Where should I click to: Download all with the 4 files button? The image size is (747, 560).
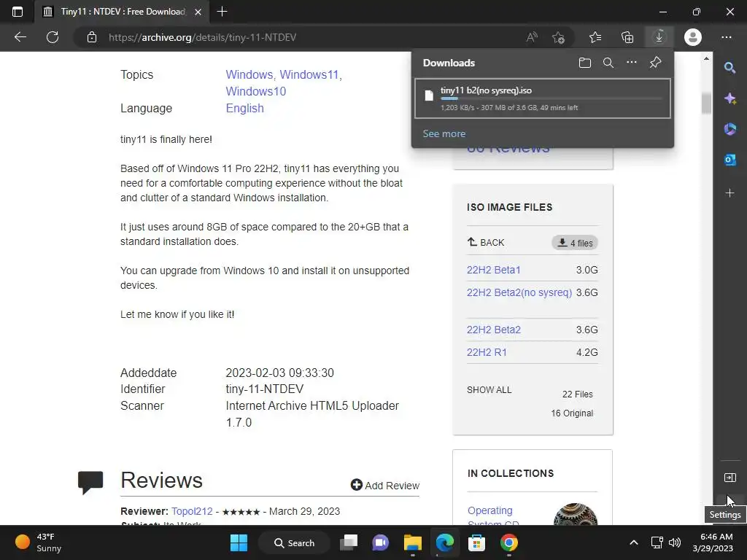pyautogui.click(x=575, y=243)
